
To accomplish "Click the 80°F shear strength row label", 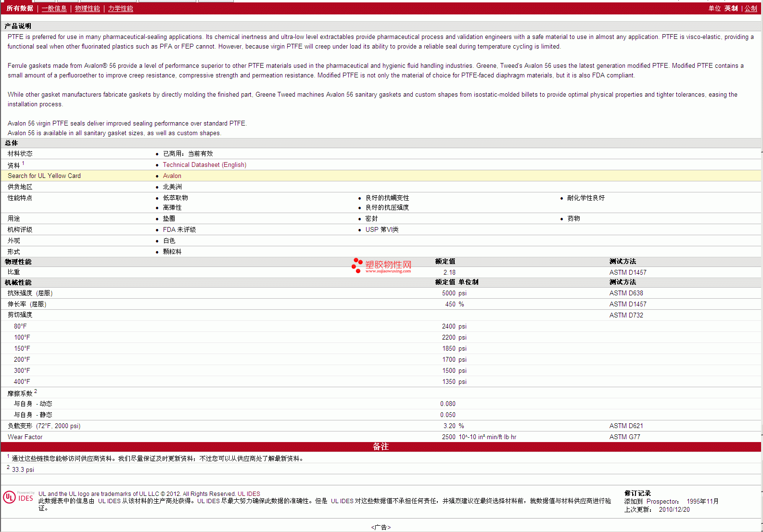I will point(20,326).
